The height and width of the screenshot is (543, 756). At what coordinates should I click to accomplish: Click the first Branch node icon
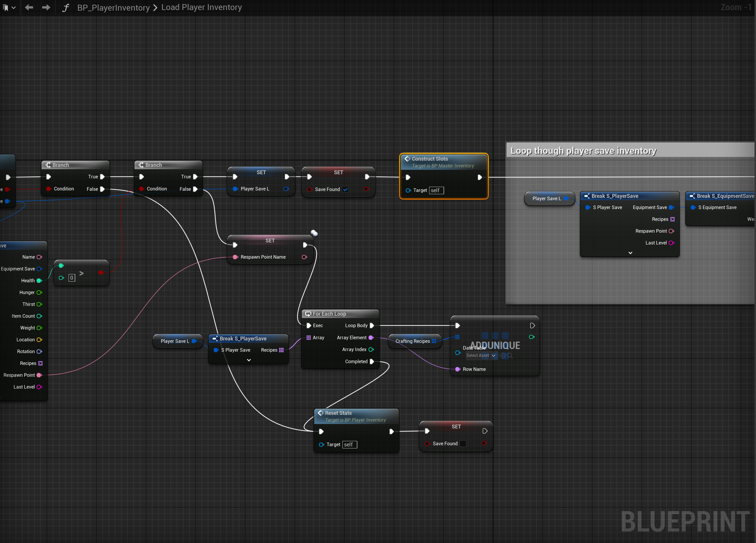pos(48,165)
